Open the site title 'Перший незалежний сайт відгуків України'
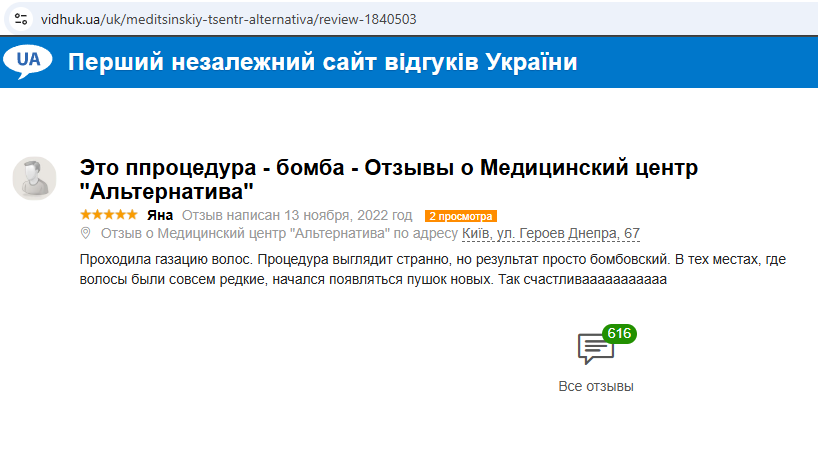The height and width of the screenshot is (461, 818). pos(323,62)
